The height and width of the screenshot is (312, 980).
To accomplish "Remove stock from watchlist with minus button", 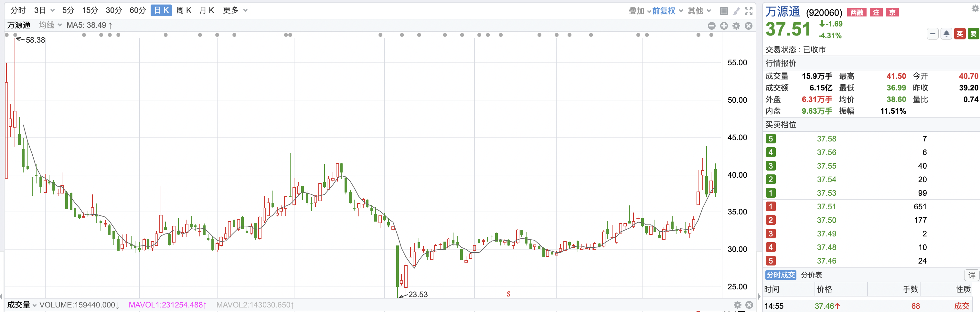I will click(x=932, y=34).
